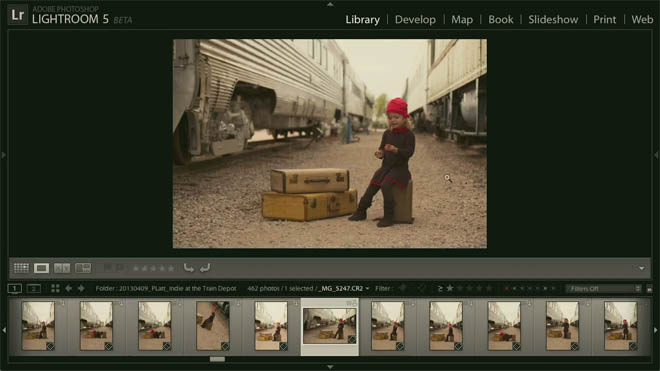Set toolbar rating to five stars

(x=171, y=268)
